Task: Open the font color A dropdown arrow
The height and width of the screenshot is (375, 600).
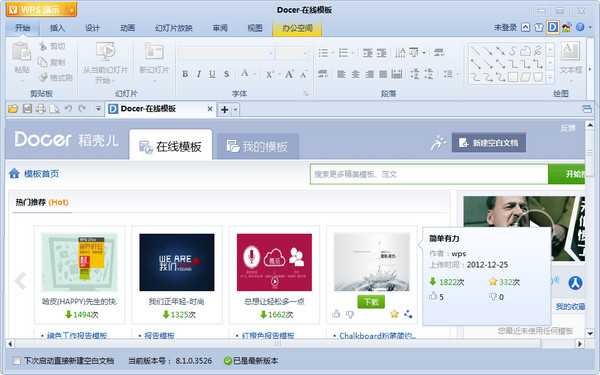Action: pyautogui.click(x=254, y=74)
